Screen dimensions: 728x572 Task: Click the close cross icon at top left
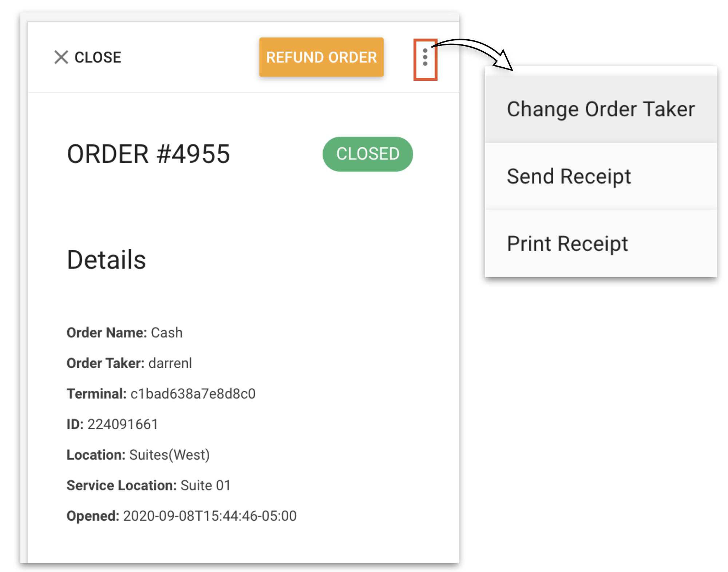pos(61,57)
